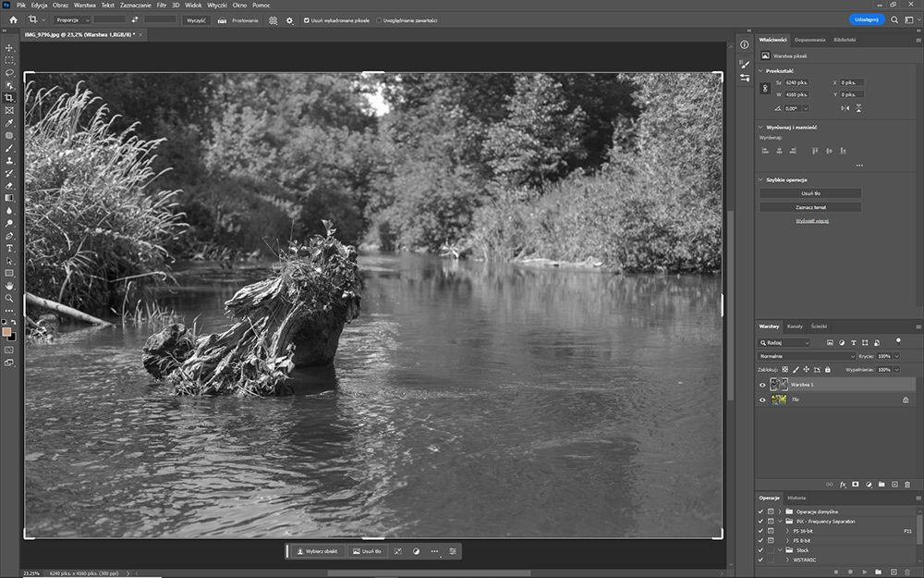Viewport: 924px width, 578px height.
Task: Click the blue Udostępnij button
Action: point(867,19)
